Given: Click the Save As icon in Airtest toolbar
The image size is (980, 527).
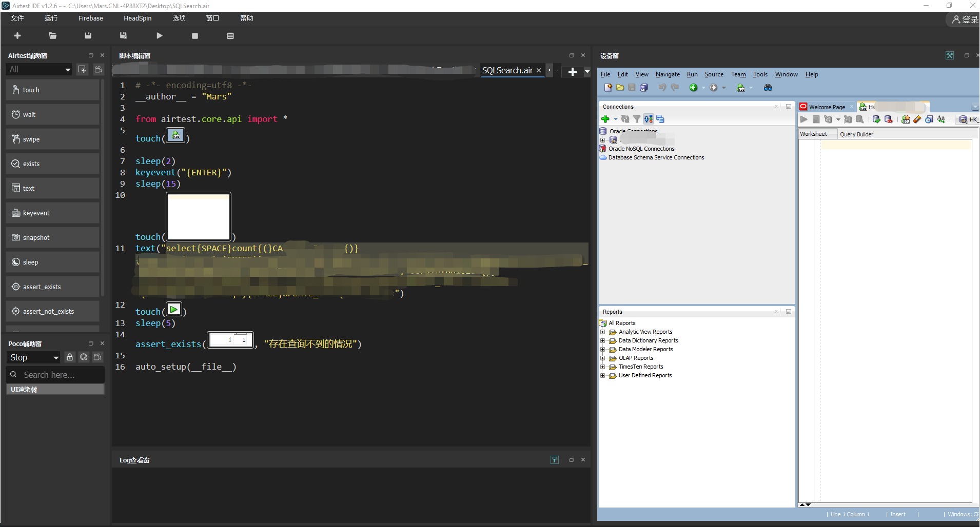Looking at the screenshot, I should [x=124, y=35].
